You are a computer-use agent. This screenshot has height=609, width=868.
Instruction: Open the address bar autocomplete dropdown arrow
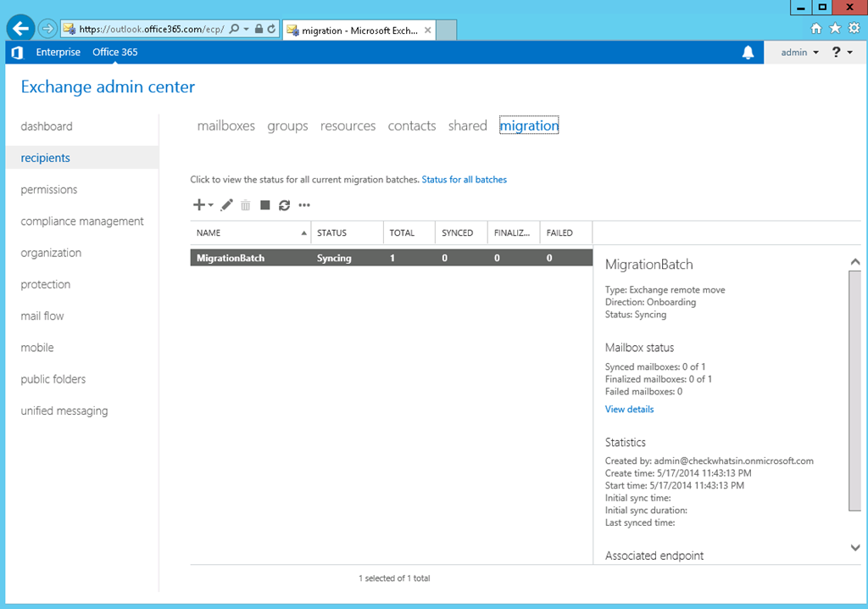247,29
